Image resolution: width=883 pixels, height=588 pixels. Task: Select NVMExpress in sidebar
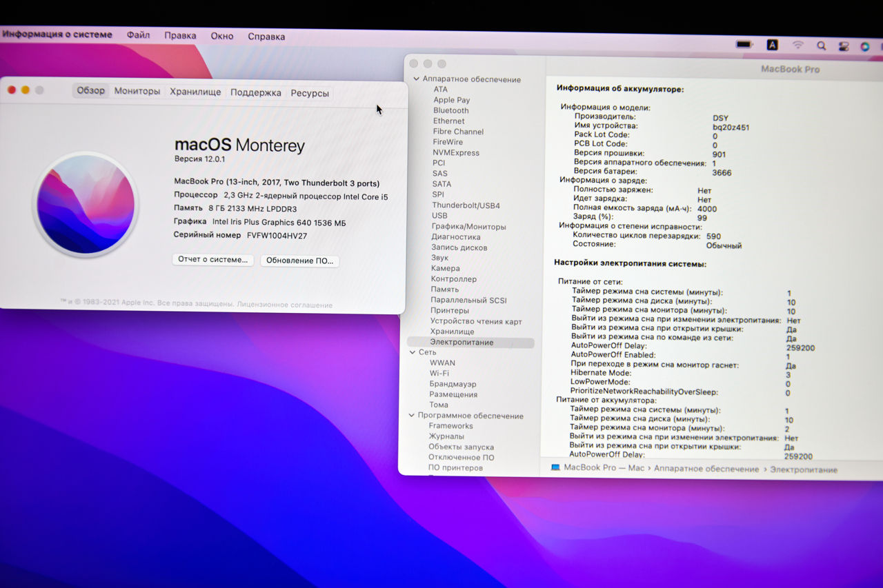click(x=456, y=152)
